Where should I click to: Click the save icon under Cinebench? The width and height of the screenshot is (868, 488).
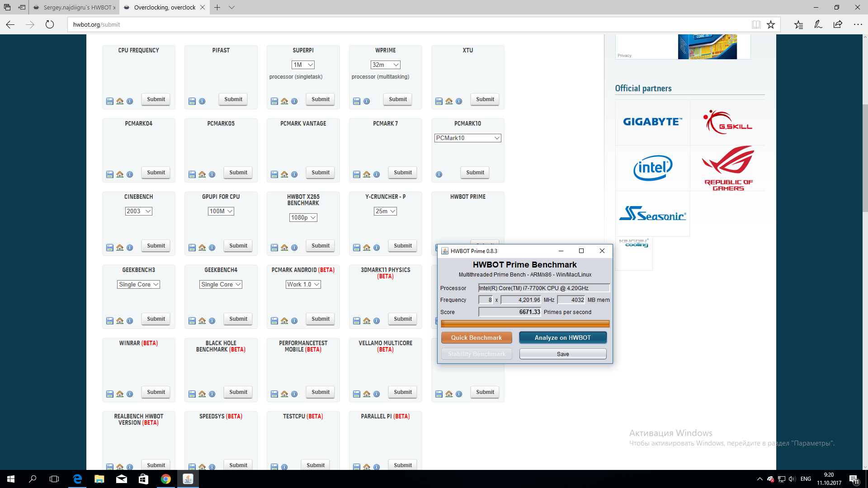(x=110, y=248)
